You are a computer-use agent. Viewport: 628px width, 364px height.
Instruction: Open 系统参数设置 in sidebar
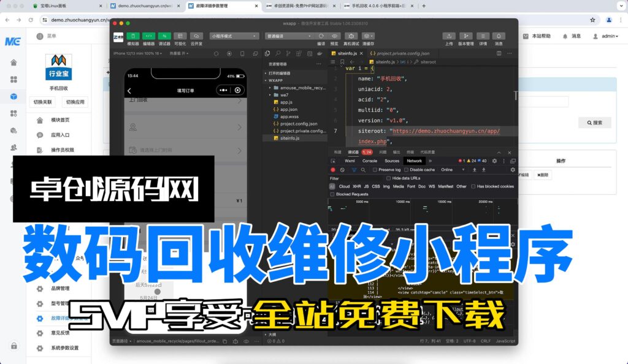64,348
